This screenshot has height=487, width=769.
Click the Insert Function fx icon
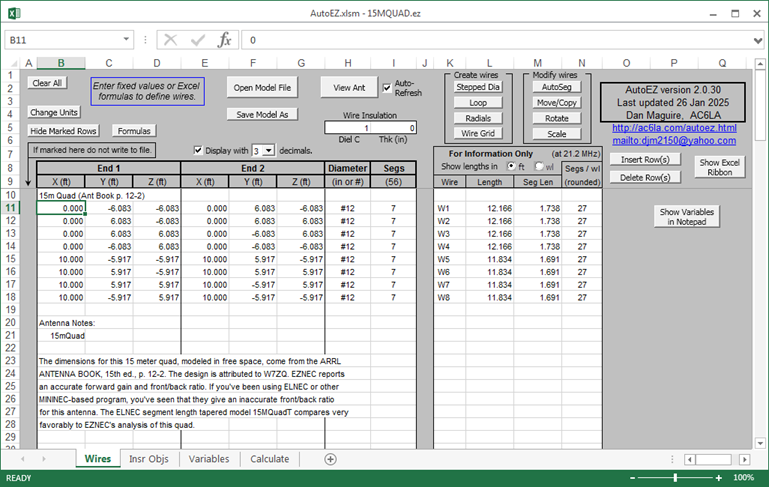point(225,40)
